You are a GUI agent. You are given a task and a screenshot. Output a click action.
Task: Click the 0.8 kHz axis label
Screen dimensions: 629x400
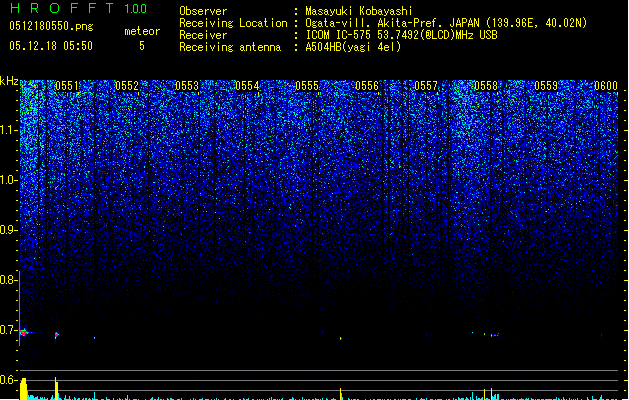[8, 280]
